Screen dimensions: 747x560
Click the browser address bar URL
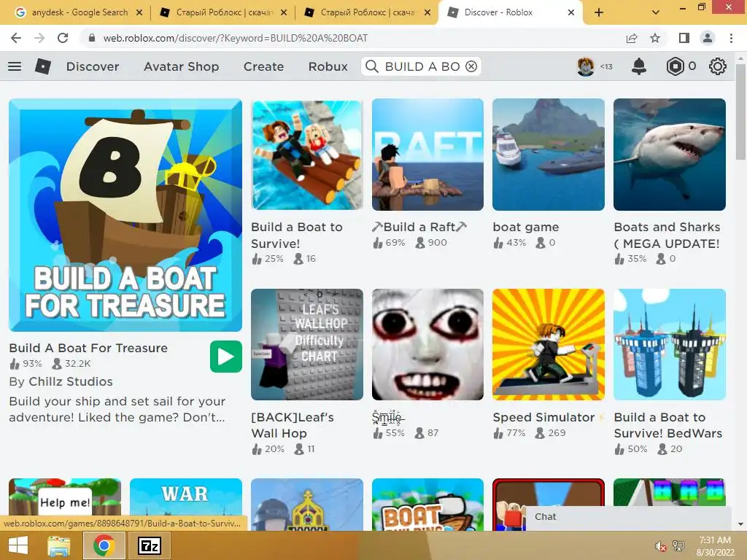pyautogui.click(x=236, y=38)
